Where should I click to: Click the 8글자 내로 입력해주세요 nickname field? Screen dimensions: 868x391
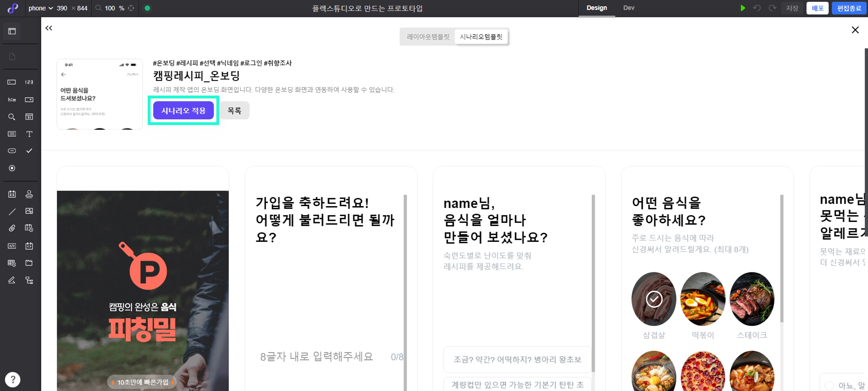click(x=317, y=357)
